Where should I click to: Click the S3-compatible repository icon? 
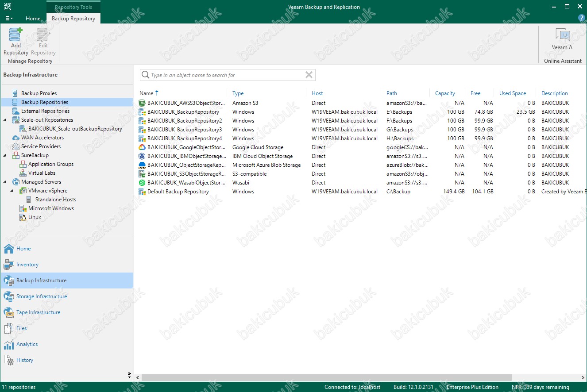tap(142, 174)
